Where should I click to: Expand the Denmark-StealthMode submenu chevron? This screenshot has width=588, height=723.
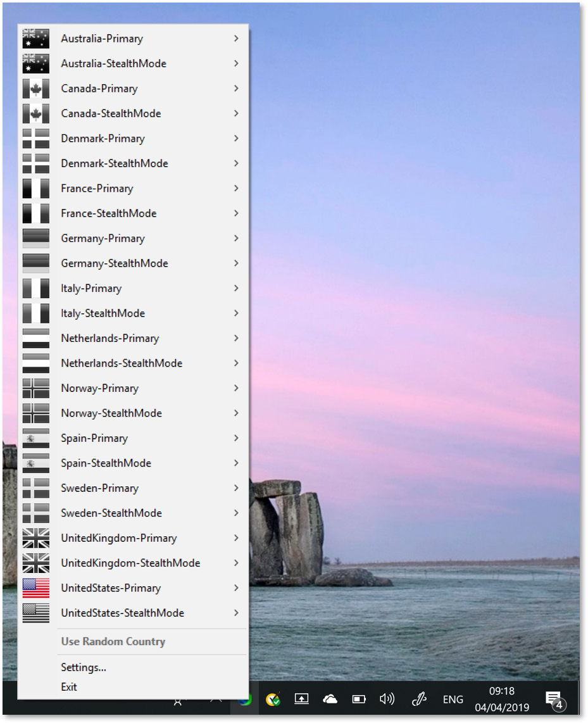[236, 163]
